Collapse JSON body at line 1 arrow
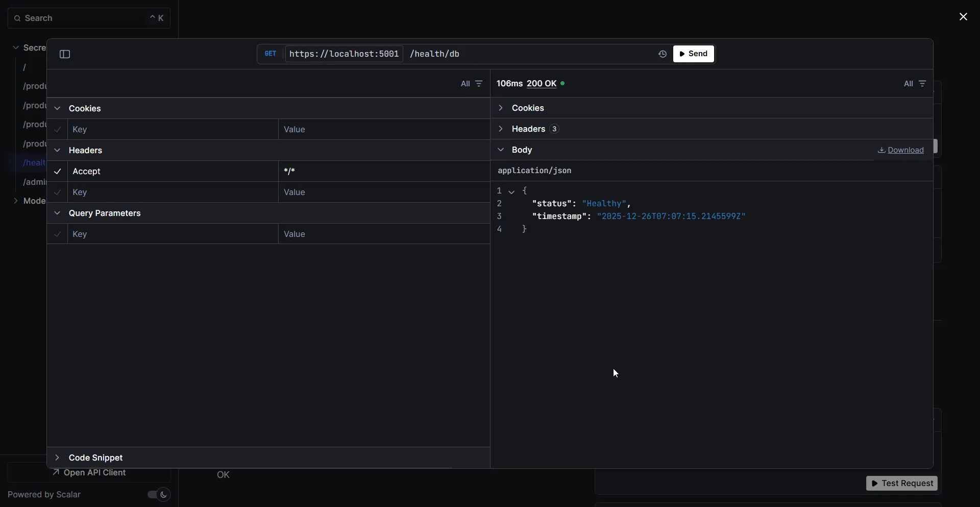Viewport: 980px width, 507px height. 511,191
